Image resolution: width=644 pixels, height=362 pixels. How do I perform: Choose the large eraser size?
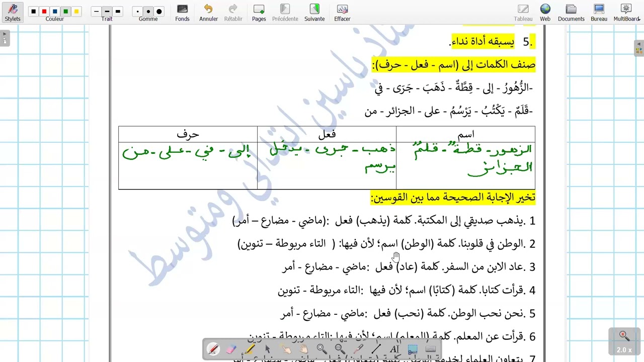pos(159,11)
